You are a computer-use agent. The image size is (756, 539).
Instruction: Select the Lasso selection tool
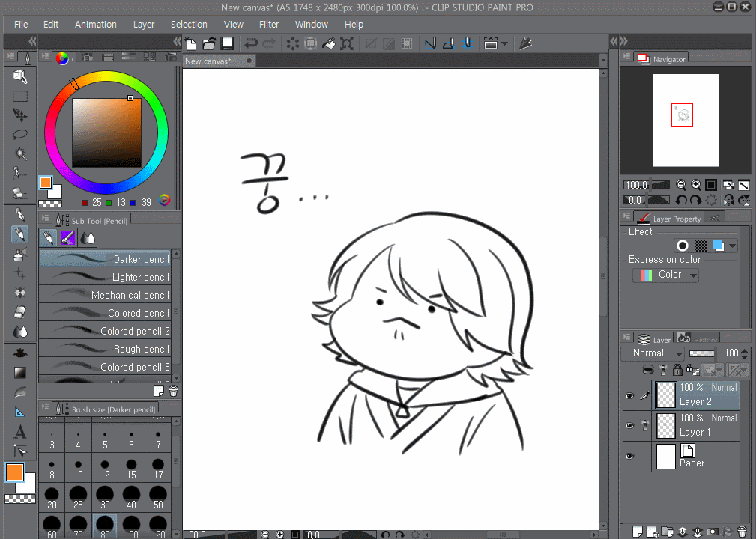coord(20,135)
